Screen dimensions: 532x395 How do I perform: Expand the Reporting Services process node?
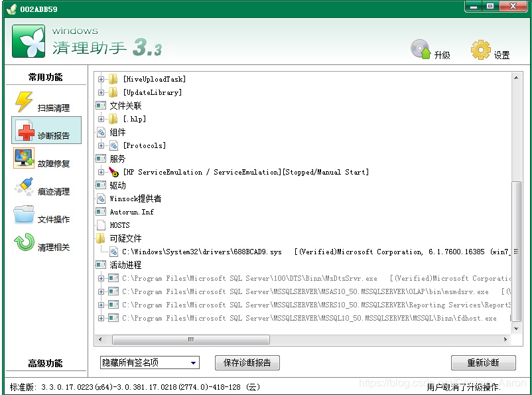101,305
